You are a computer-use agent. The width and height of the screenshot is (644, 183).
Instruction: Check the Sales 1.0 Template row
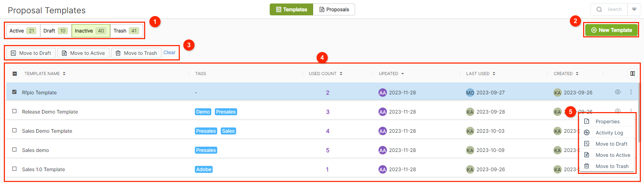click(x=14, y=169)
